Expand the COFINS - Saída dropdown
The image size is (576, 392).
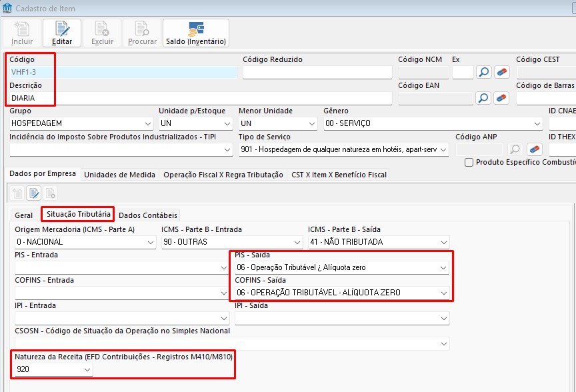[444, 293]
